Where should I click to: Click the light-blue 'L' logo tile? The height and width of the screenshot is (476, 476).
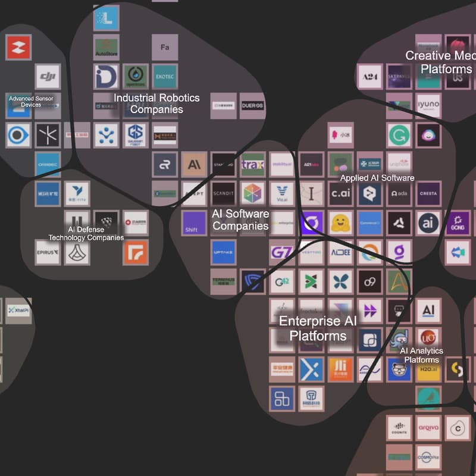click(x=107, y=18)
